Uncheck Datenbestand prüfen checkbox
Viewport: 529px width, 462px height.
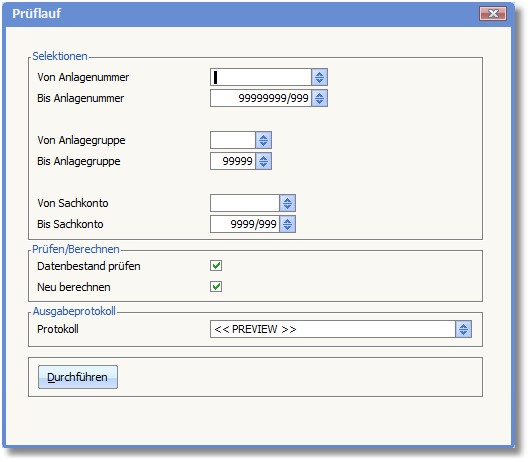[x=216, y=266]
